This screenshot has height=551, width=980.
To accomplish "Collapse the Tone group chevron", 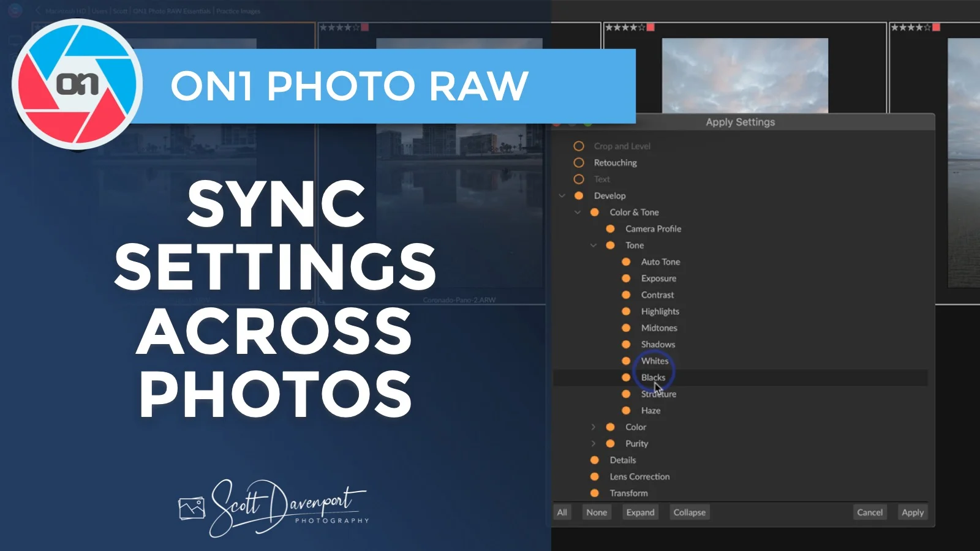I will pos(594,246).
